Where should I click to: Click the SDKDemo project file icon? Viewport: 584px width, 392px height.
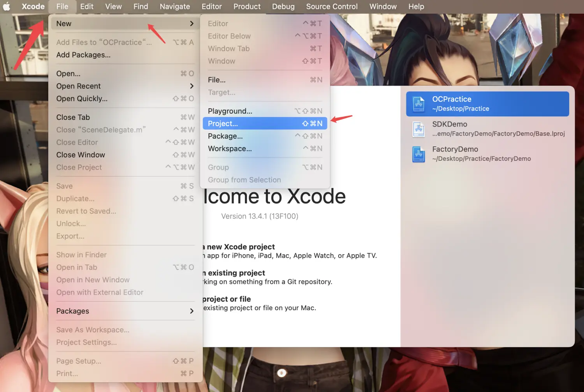point(419,129)
